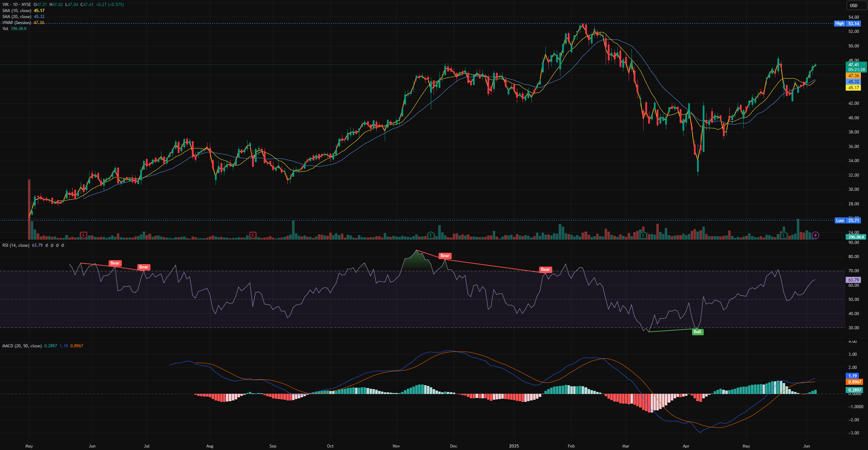Click the green earnings marker in late May 2025
This screenshot has width=868, height=450.
(x=784, y=235)
